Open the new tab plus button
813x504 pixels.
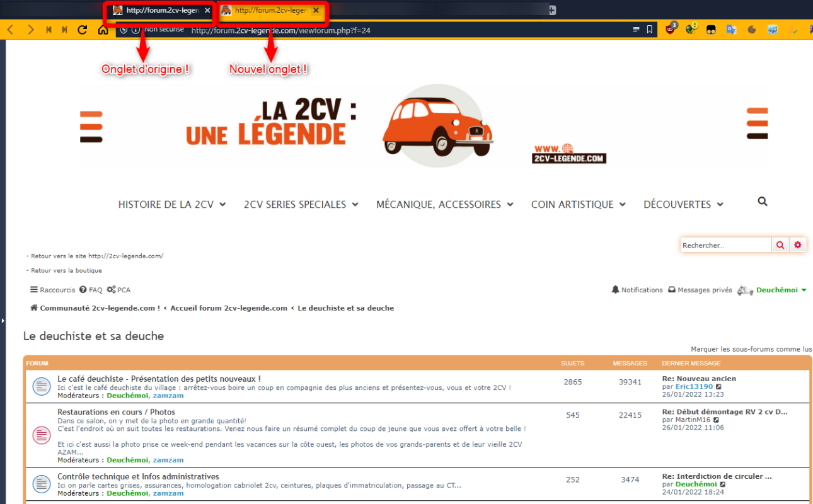[552, 10]
